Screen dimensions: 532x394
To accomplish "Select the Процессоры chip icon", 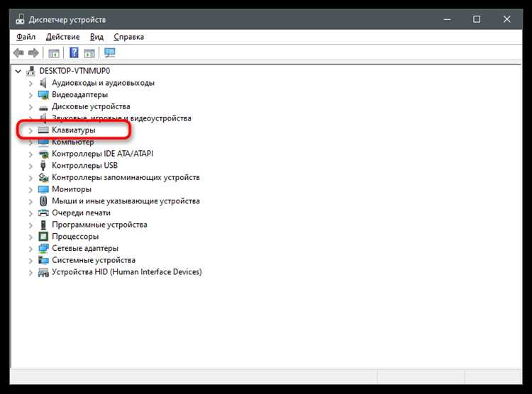I will (43, 237).
